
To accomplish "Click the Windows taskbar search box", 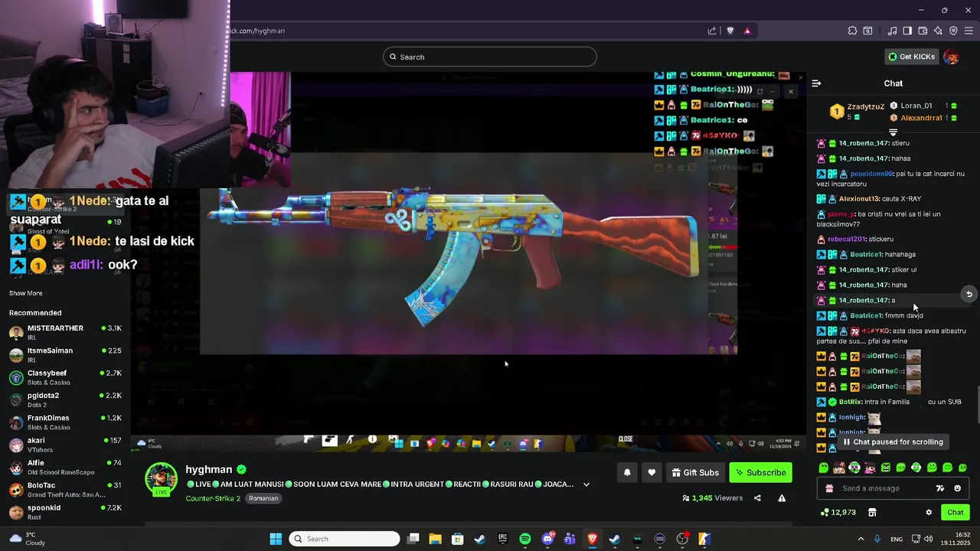I will click(x=345, y=539).
